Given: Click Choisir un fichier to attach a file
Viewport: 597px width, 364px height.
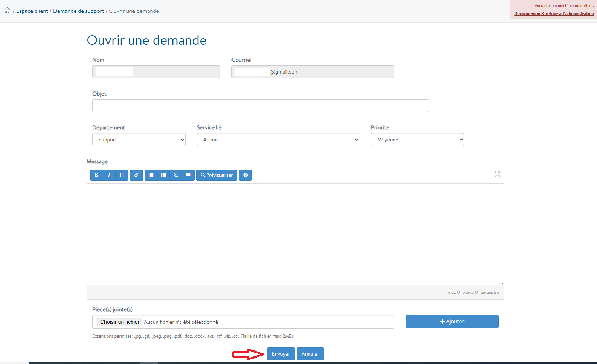Looking at the screenshot, I should click(x=120, y=322).
